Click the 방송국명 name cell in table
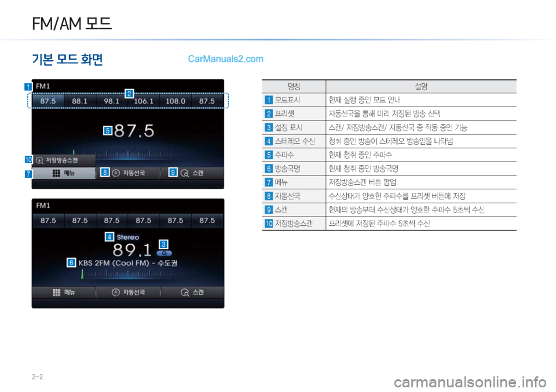The height and width of the screenshot is (392, 556). tap(294, 168)
